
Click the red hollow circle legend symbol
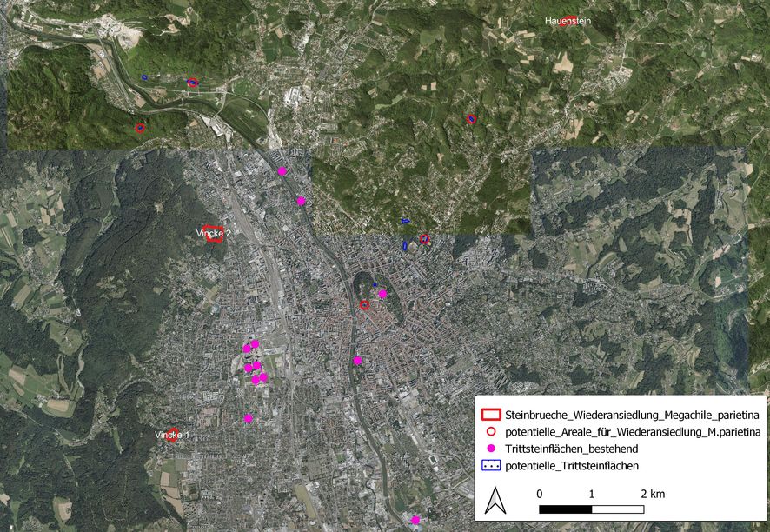pos(490,432)
